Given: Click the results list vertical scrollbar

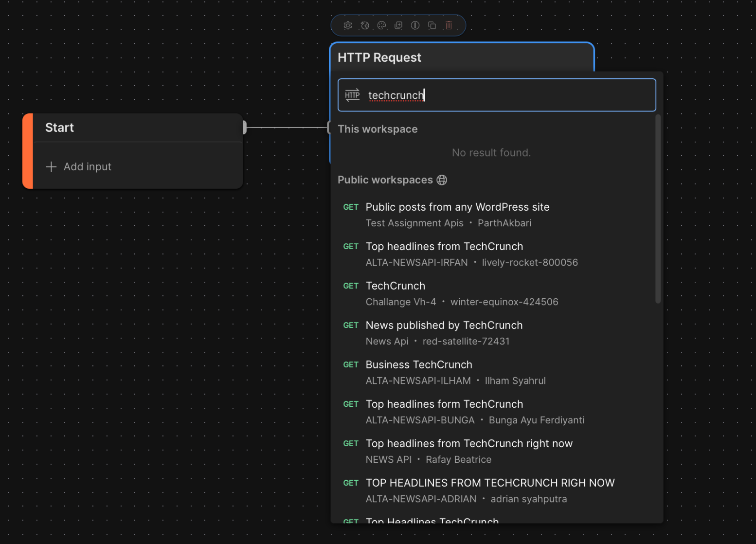Looking at the screenshot, I should tap(658, 209).
